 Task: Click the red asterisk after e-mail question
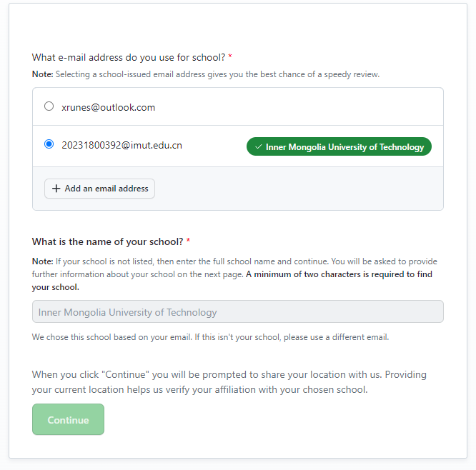coord(230,56)
